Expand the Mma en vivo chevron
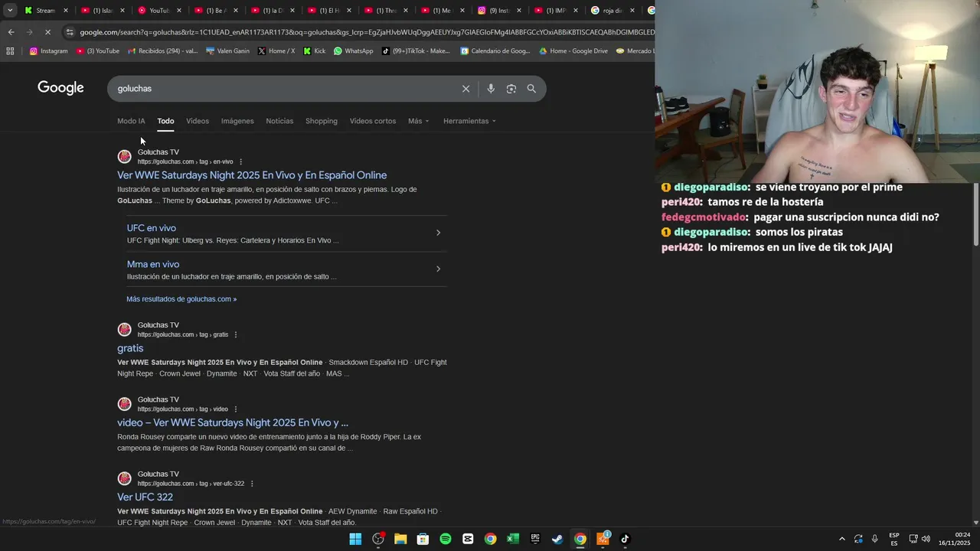The image size is (980, 551). click(x=438, y=269)
